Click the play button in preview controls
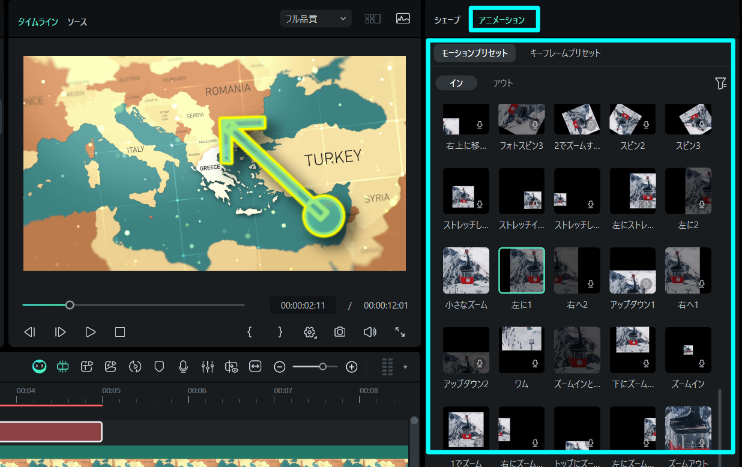The height and width of the screenshot is (467, 742). click(x=90, y=331)
